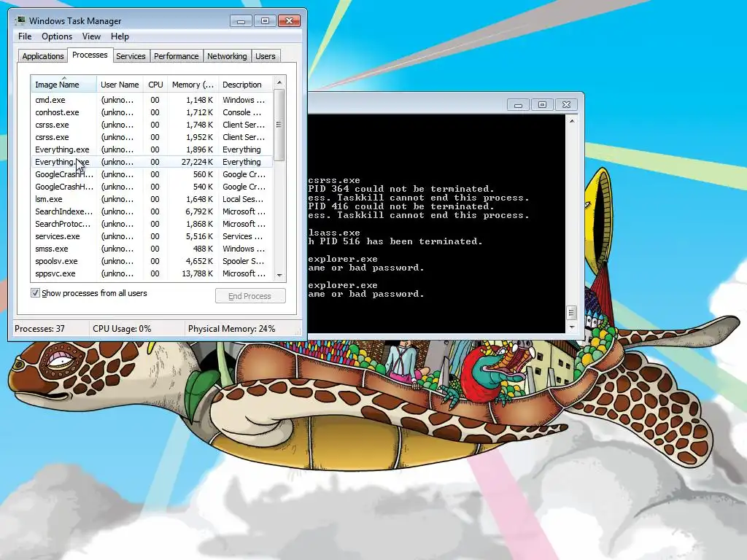
Task: Click command prompt scroll down arrow
Action: (x=572, y=327)
